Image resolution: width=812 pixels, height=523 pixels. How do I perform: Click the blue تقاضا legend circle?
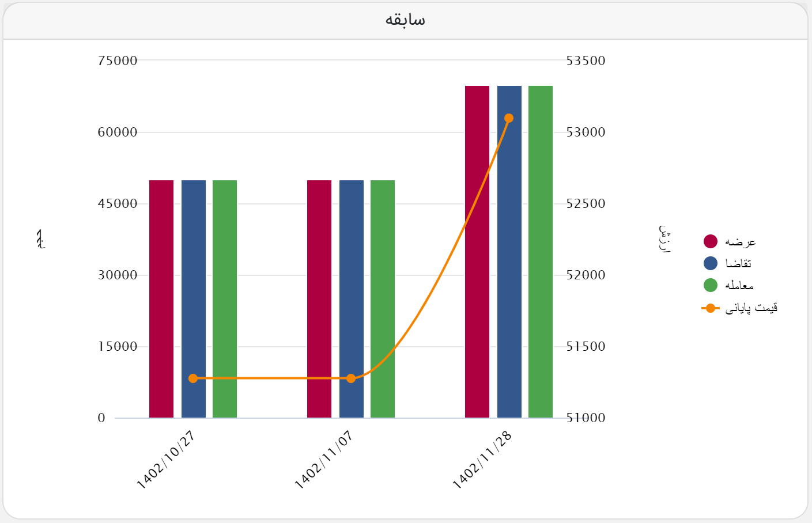711,263
